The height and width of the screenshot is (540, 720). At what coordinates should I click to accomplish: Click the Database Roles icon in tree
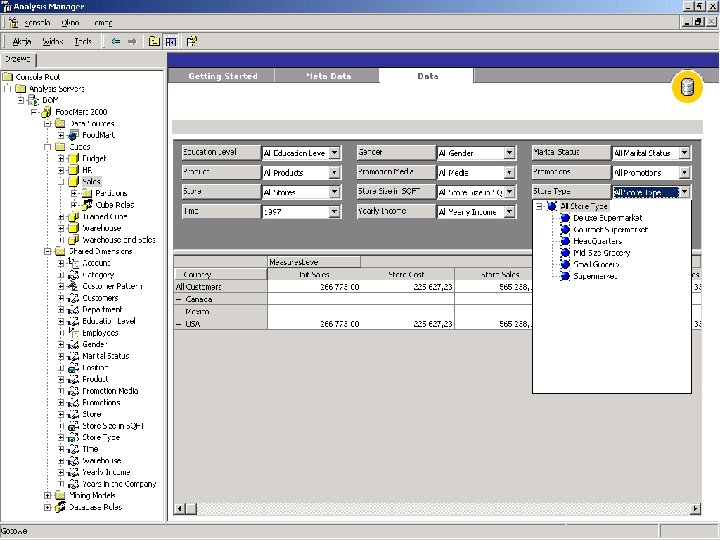(x=59, y=507)
